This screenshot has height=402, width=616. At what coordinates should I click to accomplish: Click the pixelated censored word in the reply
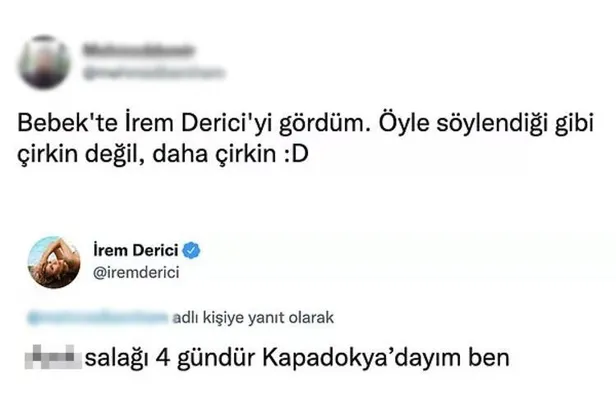click(x=53, y=357)
